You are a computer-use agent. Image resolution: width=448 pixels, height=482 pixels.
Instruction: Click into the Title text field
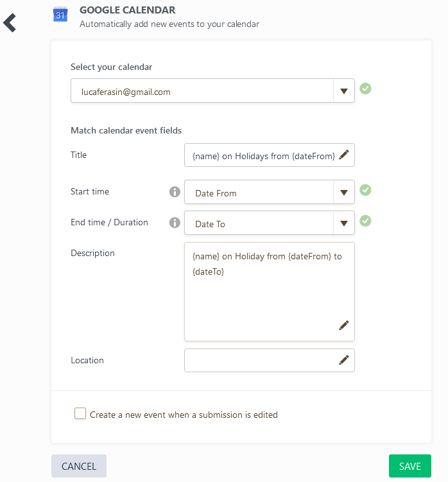tap(260, 155)
